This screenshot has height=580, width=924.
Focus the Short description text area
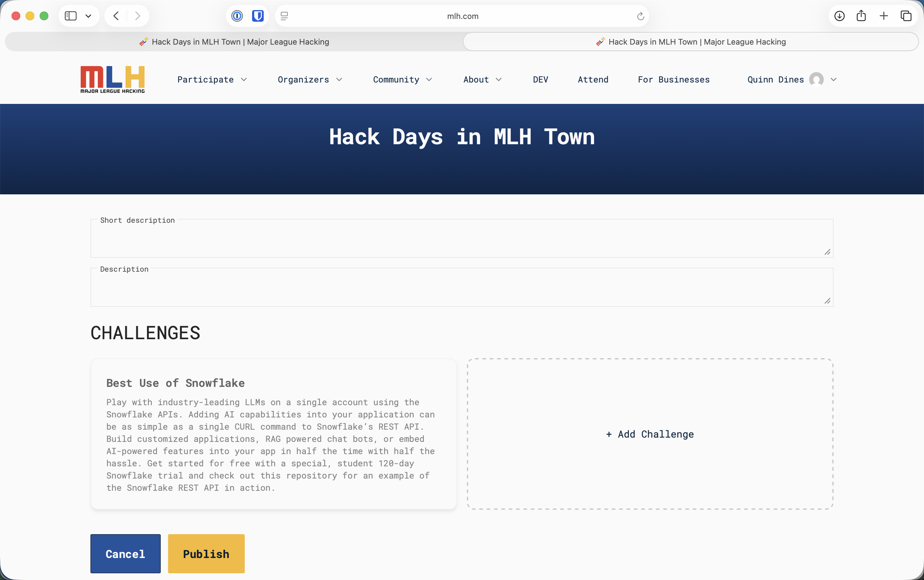(462, 238)
